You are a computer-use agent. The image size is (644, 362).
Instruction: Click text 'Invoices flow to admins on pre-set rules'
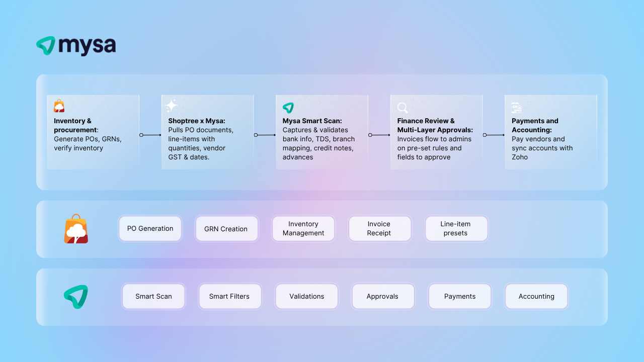click(435, 143)
